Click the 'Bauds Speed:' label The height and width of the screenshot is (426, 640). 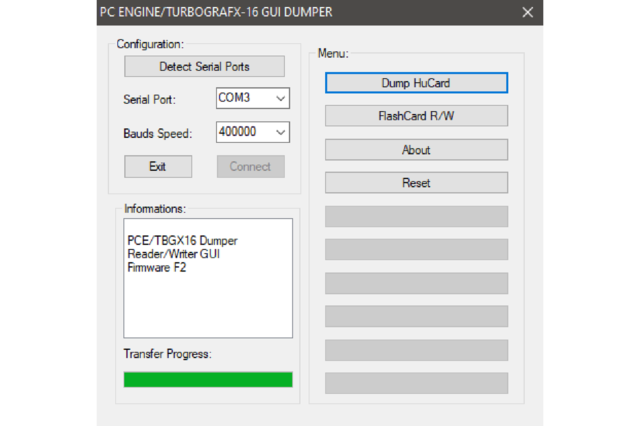coord(158,133)
